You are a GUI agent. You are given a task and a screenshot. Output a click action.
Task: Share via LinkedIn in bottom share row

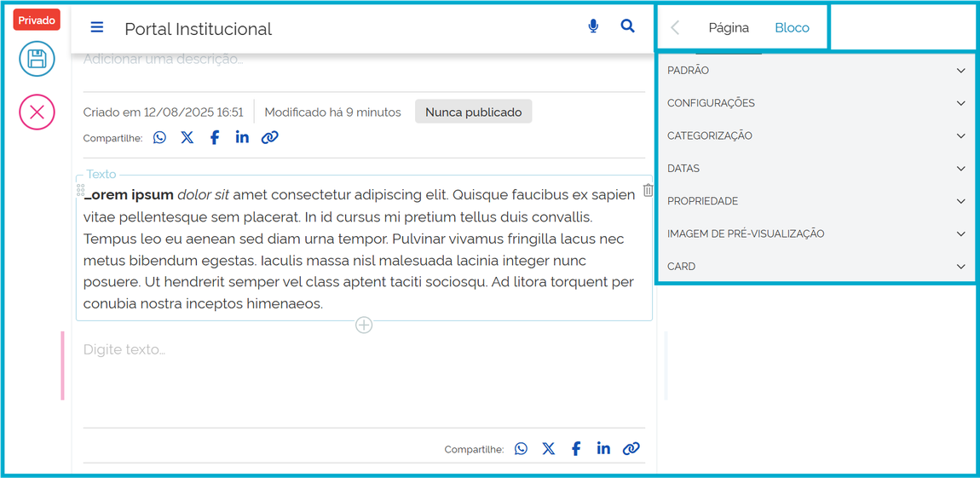[x=603, y=448]
